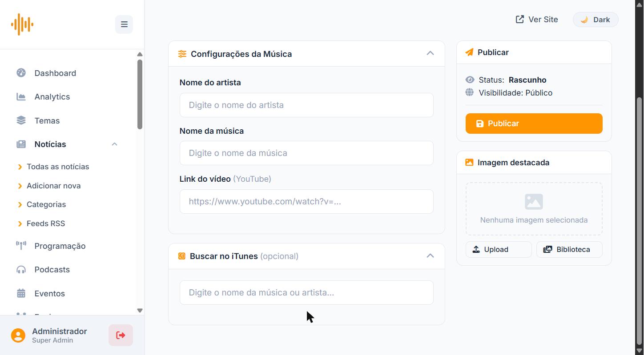Click the chevron before Feeds RSS

pyautogui.click(x=20, y=223)
